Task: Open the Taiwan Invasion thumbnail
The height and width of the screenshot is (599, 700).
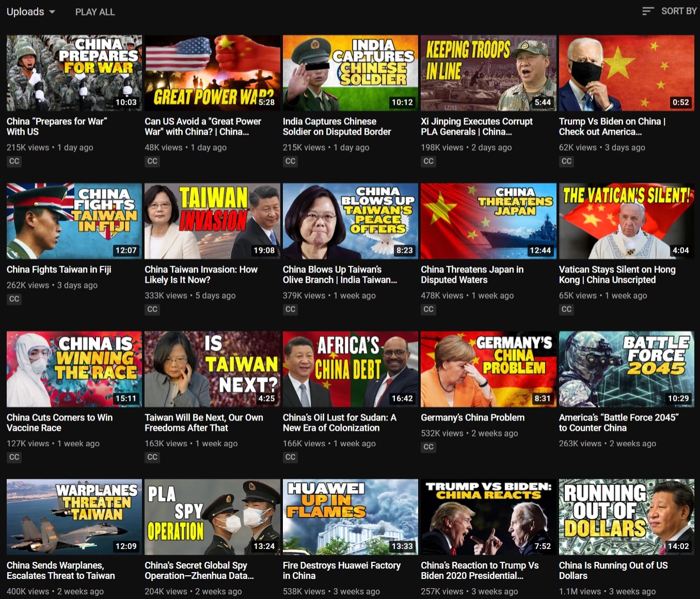Action: click(212, 221)
